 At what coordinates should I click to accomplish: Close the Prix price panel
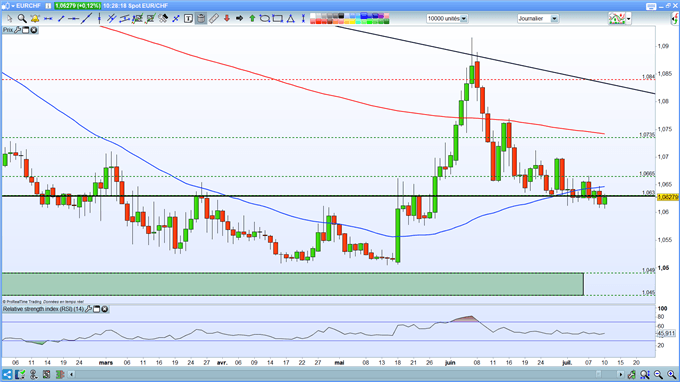coord(33,30)
